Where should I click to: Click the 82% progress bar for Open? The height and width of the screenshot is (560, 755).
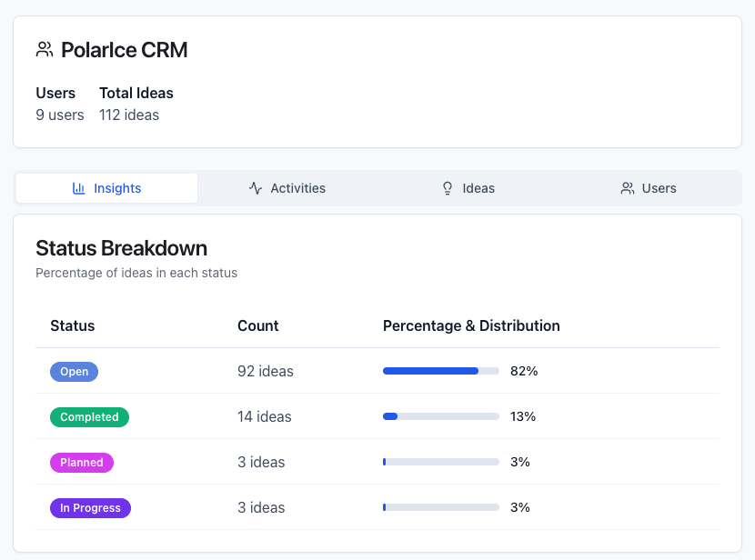pyautogui.click(x=441, y=371)
